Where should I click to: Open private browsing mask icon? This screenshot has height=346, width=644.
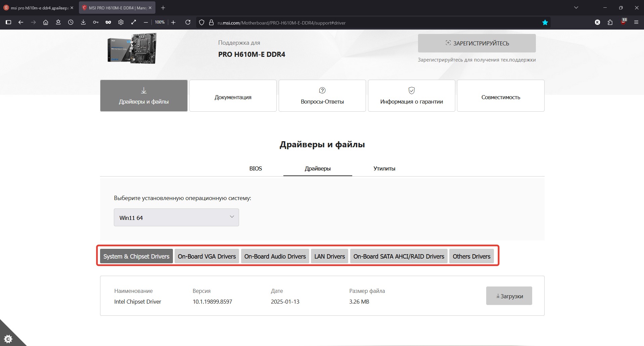tap(108, 22)
